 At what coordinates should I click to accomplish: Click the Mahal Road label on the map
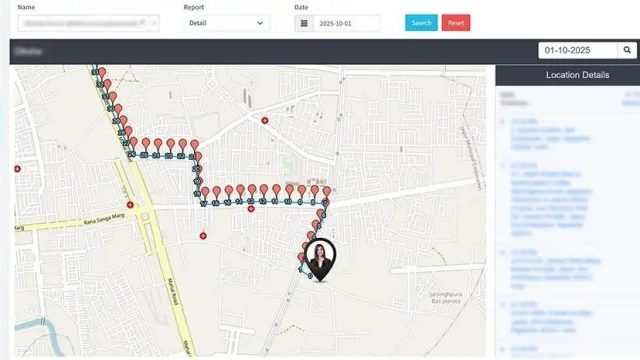pos(173,291)
